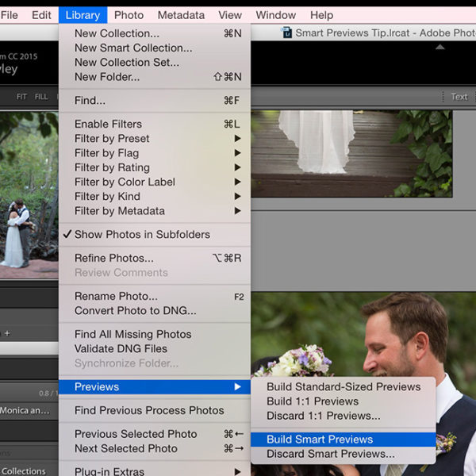Screen dimensions: 476x476
Task: Expand the Plug-in Extras submenu
Action: pos(109,470)
